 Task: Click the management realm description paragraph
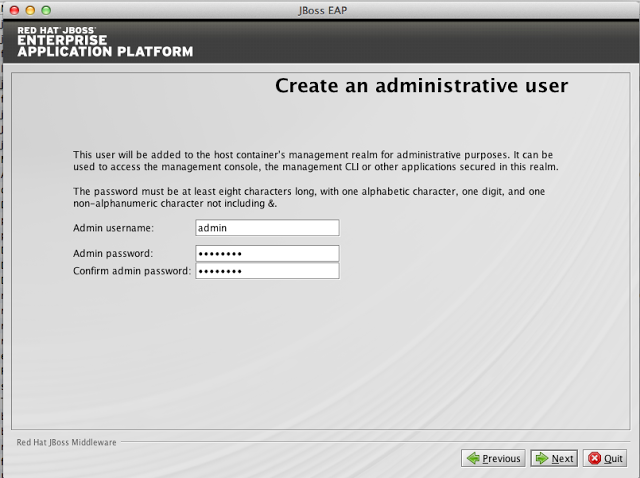pos(316,161)
